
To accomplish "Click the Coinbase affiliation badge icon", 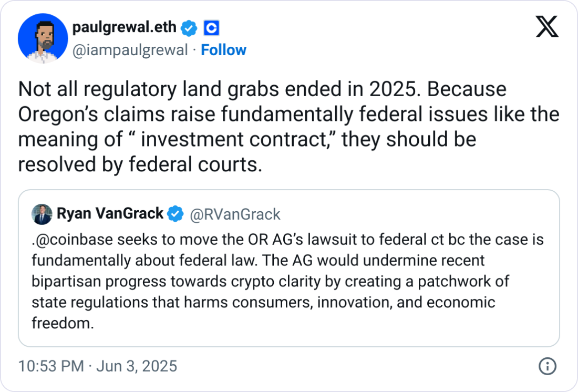I will [211, 28].
